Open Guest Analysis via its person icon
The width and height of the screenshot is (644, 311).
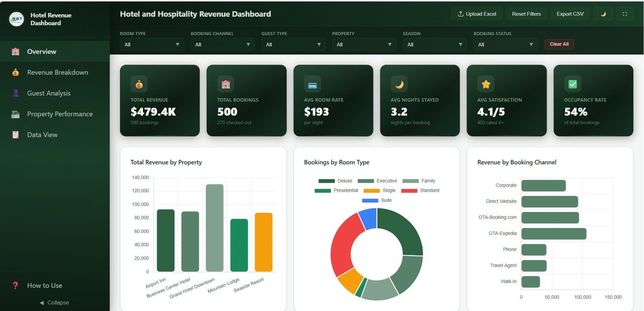(x=15, y=93)
